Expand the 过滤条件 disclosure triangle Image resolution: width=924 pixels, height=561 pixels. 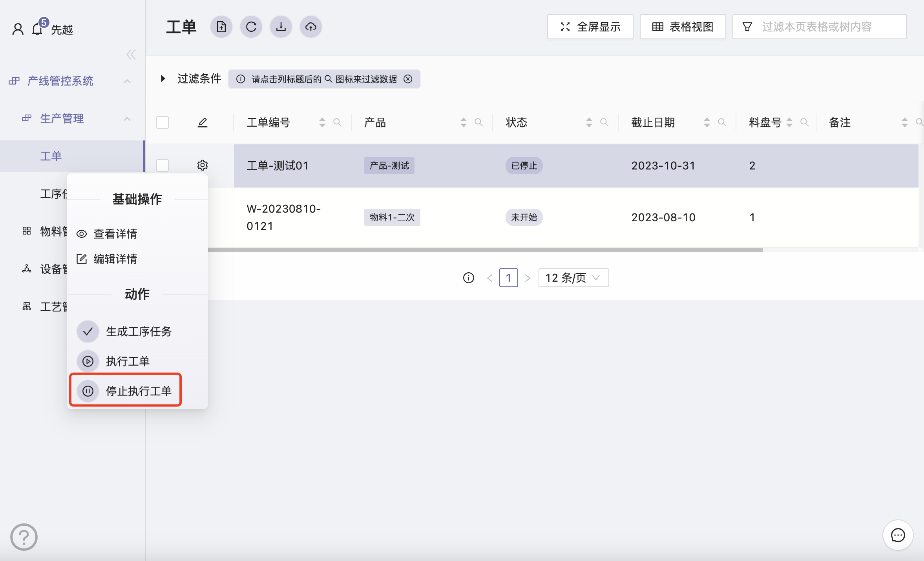[163, 78]
